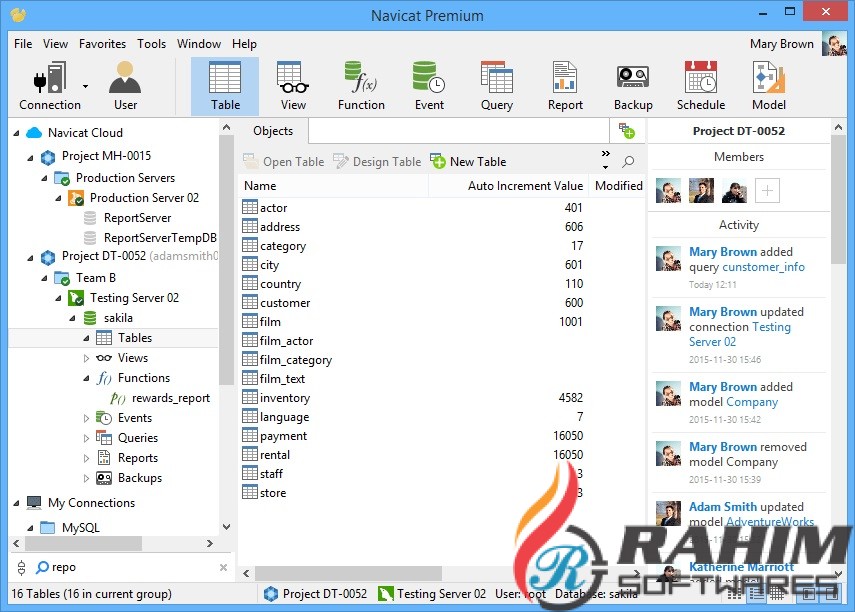Click the objects list horizontal scrollbar
Screen dimensions: 855x612
click(x=348, y=573)
